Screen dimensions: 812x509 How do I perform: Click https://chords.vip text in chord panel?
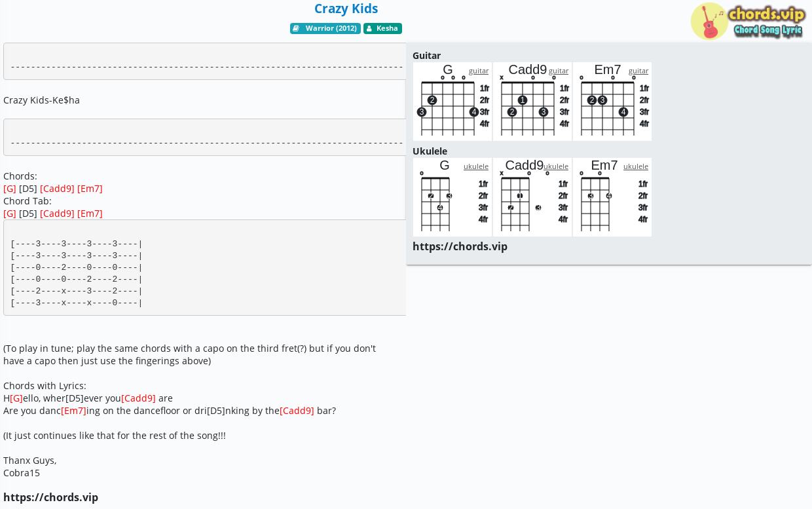pos(460,246)
